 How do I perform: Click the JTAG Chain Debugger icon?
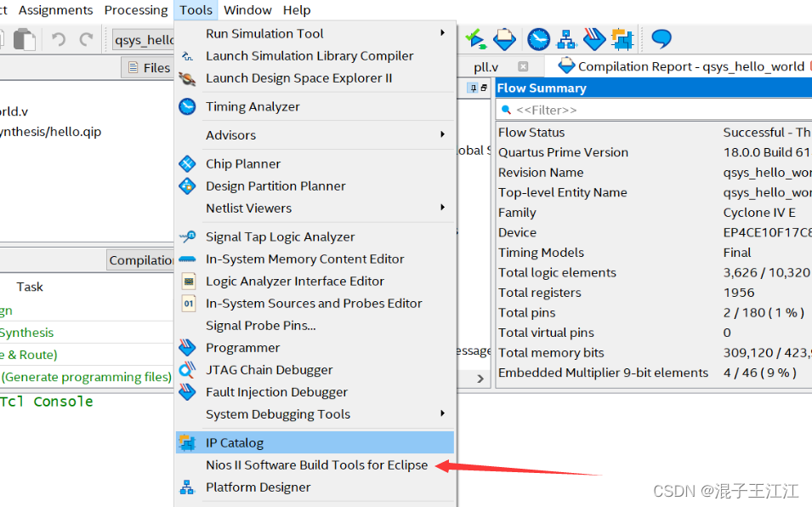[x=187, y=370]
